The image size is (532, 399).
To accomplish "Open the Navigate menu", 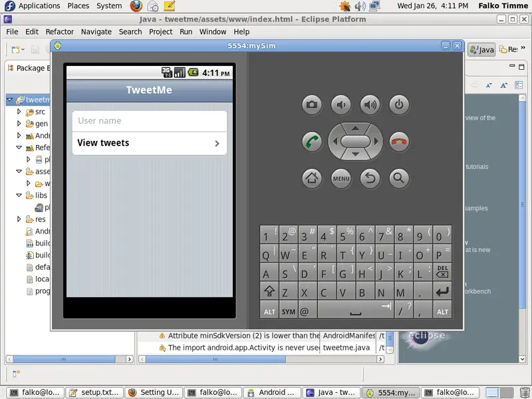I will (x=96, y=31).
